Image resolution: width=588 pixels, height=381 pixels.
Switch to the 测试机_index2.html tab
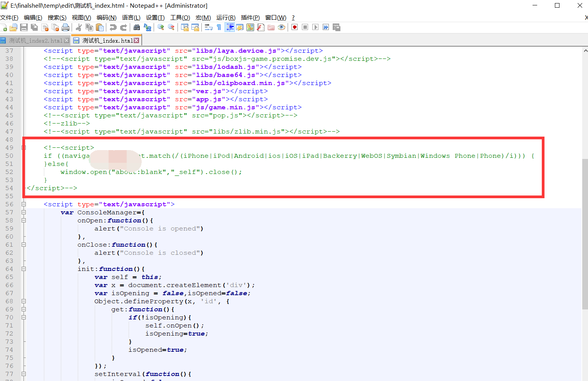(x=35, y=40)
